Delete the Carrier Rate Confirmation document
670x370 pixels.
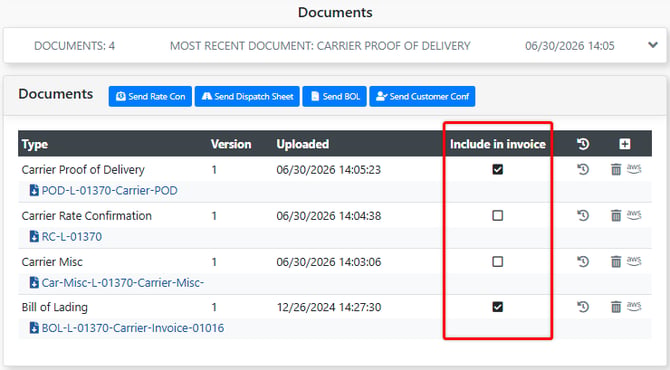(x=616, y=215)
